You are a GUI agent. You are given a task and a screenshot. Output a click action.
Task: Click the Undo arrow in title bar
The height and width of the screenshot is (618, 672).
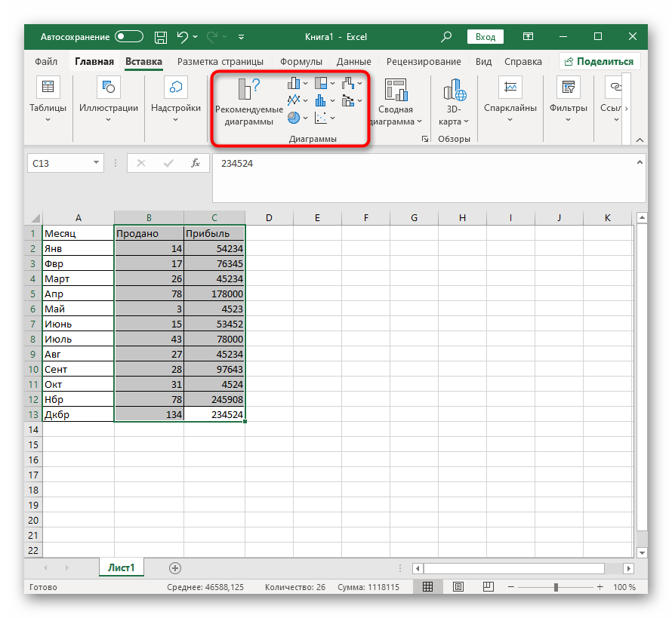(183, 36)
